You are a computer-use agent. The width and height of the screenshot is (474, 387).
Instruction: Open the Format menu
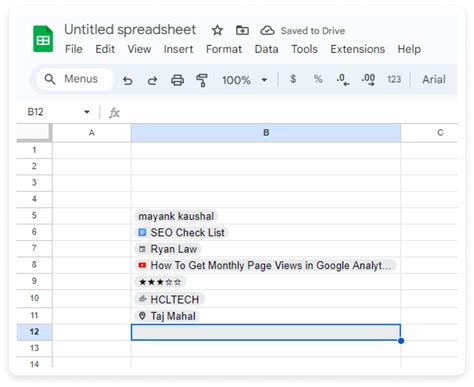coord(224,49)
